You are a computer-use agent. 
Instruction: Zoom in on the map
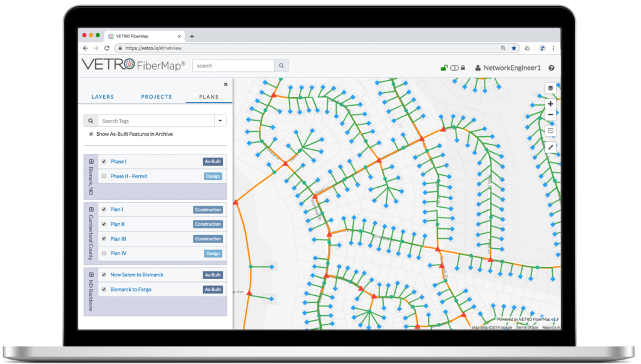[550, 104]
